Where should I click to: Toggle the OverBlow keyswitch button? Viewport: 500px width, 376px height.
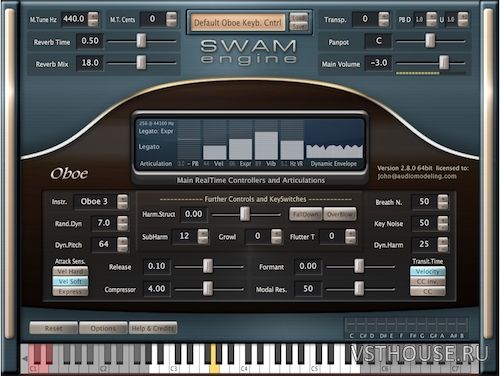pyautogui.click(x=340, y=214)
